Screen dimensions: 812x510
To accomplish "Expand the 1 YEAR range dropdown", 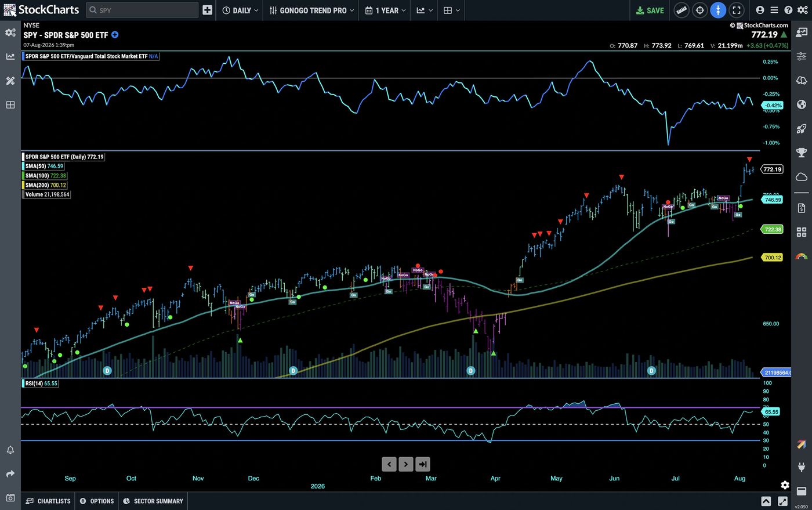I will (x=385, y=10).
